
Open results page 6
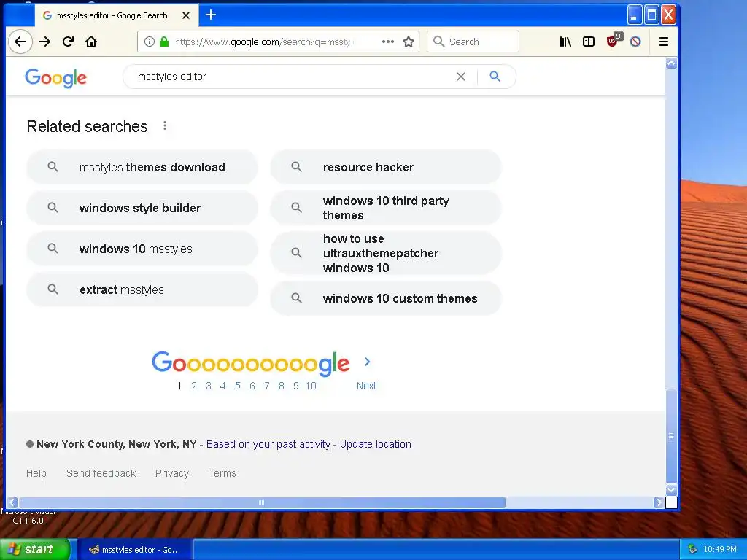point(252,386)
